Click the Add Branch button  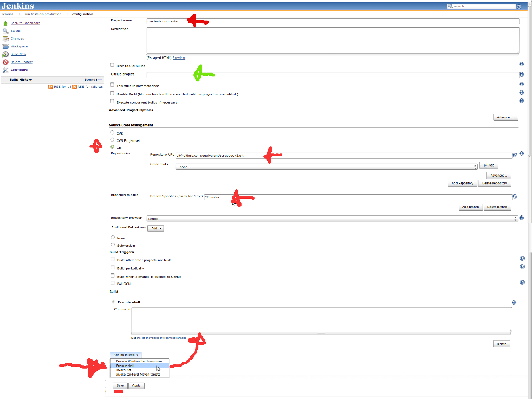[470, 207]
